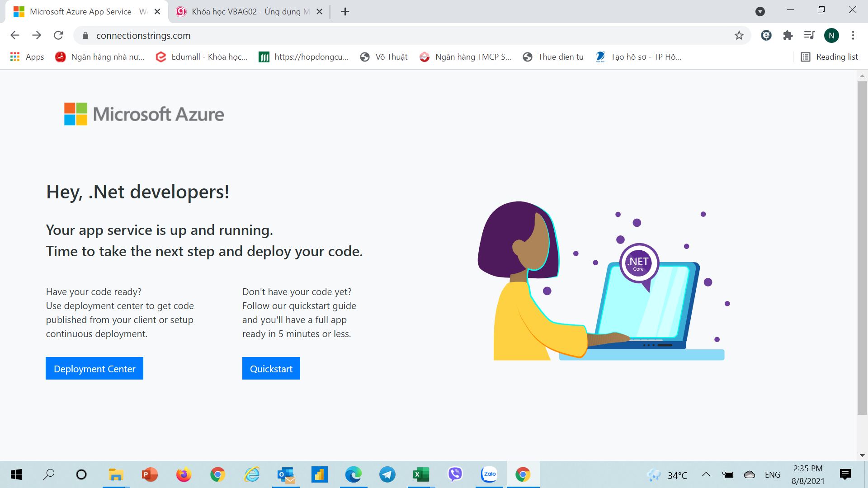Open File Explorer from taskbar
This screenshot has width=868, height=488.
116,474
